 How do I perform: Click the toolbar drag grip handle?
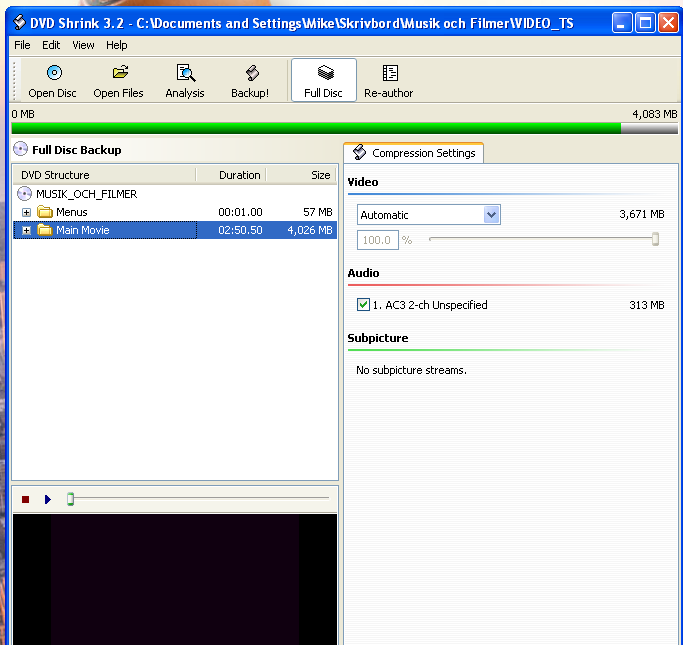click(x=15, y=81)
